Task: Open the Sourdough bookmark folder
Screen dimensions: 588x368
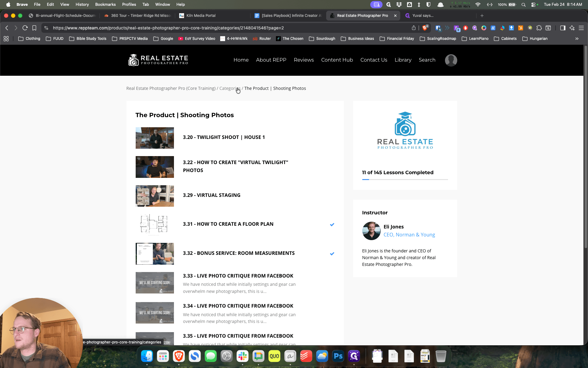Action: (322, 39)
